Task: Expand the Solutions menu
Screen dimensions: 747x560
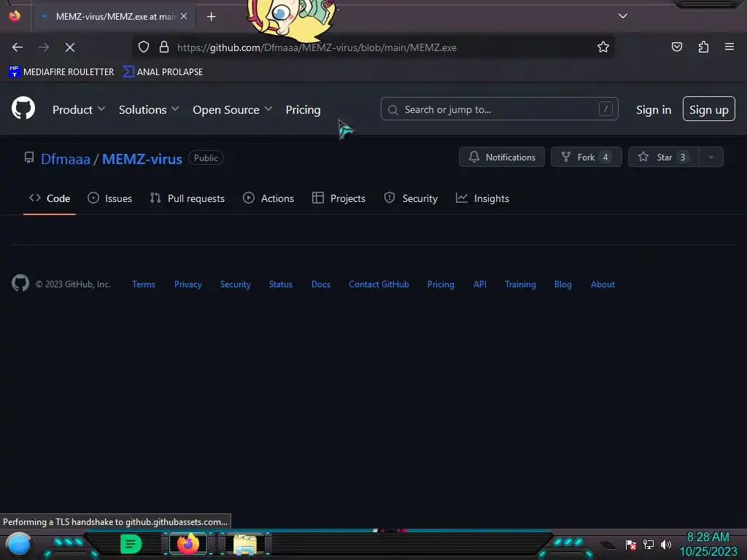Action: click(x=149, y=109)
